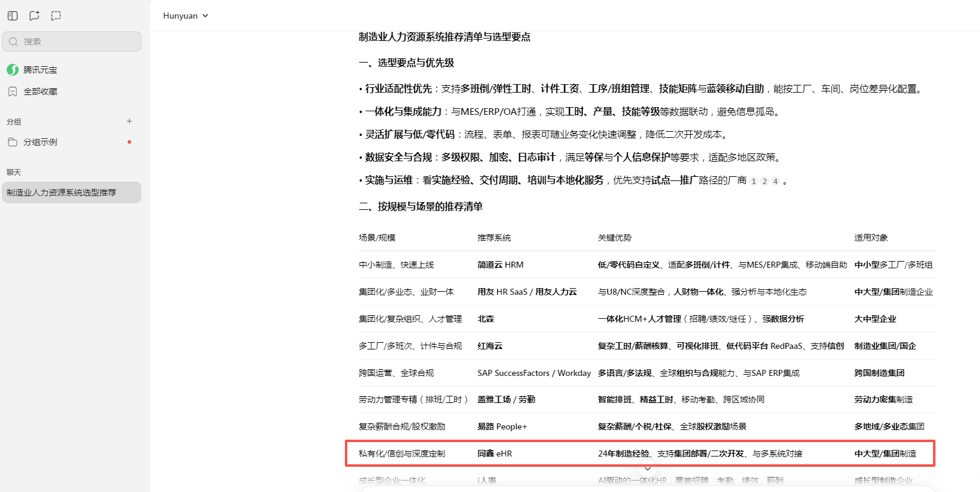This screenshot has height=492, width=980.
Task: Click folder icon next to 分组示例
Action: pyautogui.click(x=13, y=142)
